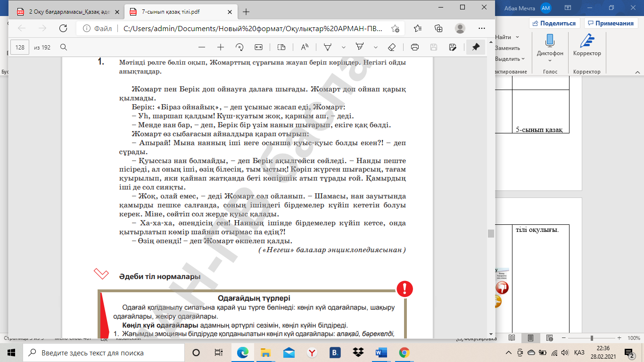Open Google Chrome from the taskbar
This screenshot has width=644, height=362.
click(x=404, y=353)
